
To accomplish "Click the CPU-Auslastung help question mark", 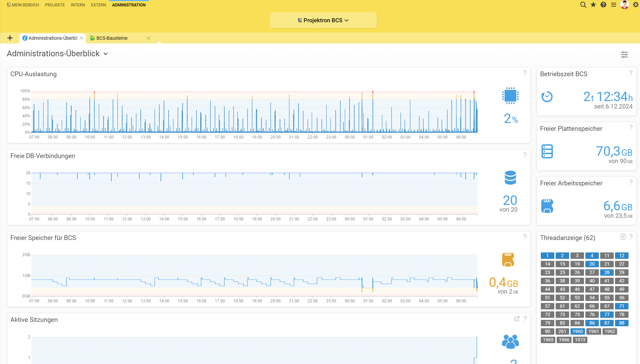I will (525, 73).
